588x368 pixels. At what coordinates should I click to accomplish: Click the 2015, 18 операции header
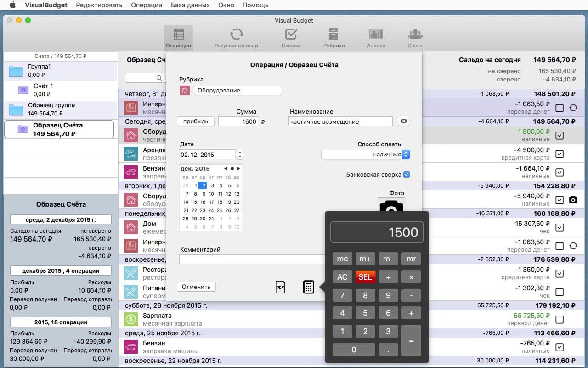61,322
